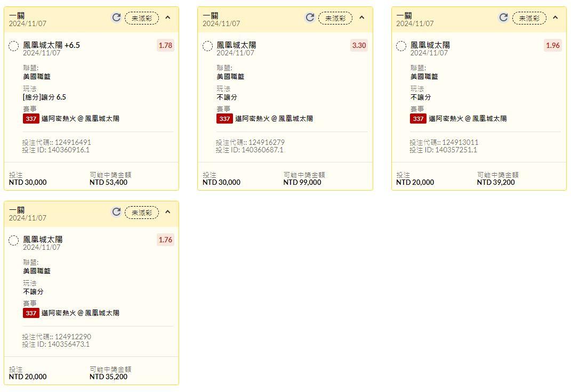
Task: Click bet code 124913011
Action: 460,142
